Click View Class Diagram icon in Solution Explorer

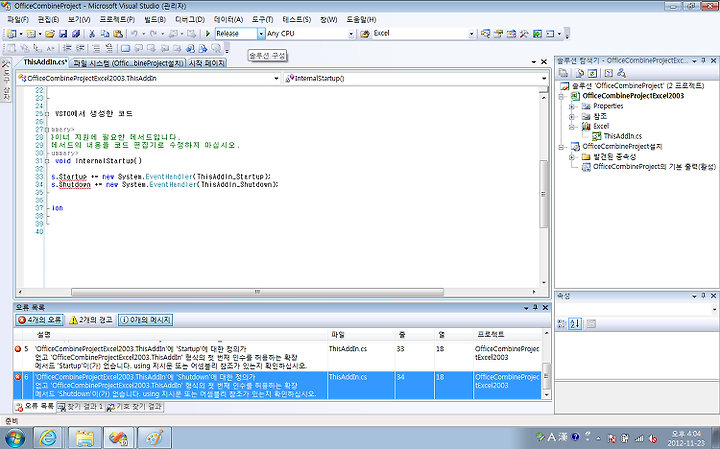[x=621, y=73]
